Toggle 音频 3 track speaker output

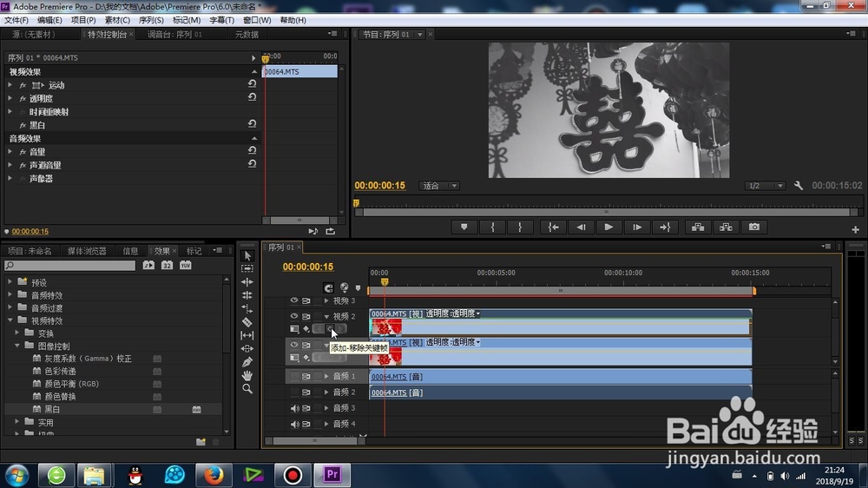click(294, 408)
